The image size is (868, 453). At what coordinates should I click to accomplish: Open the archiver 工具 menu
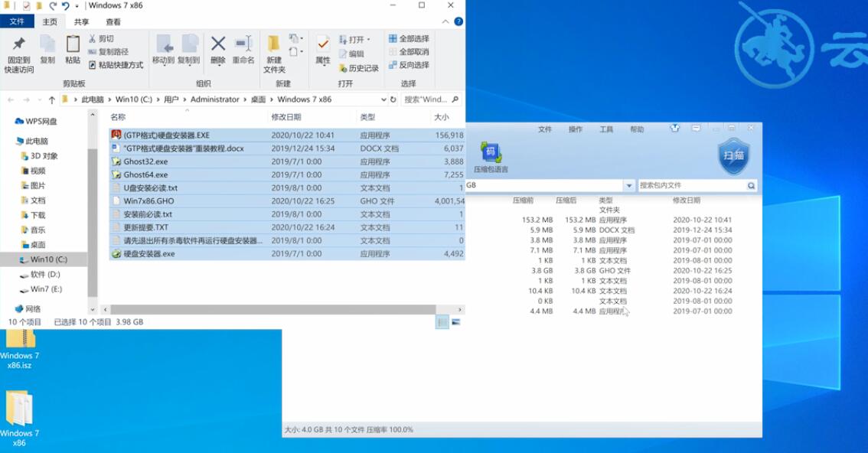tap(606, 129)
